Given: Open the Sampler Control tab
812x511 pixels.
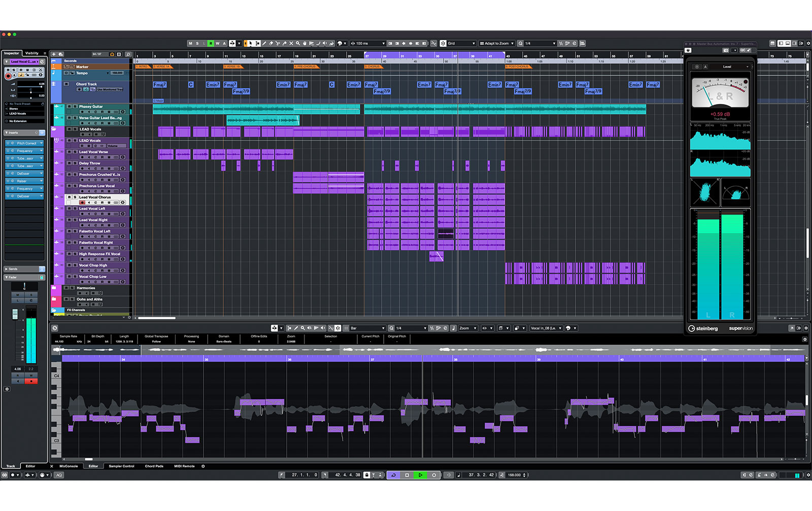Looking at the screenshot, I should 121,466.
